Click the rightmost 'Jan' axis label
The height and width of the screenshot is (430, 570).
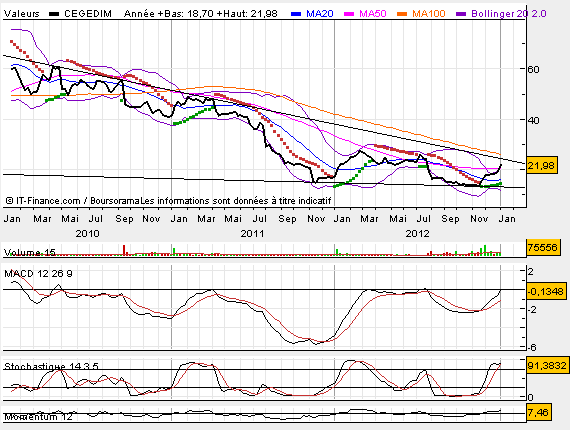[507, 219]
